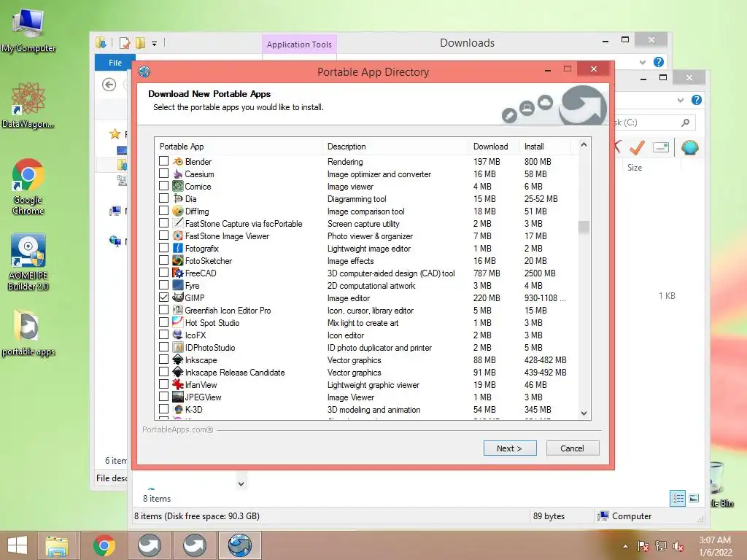Click the IrfanView red icon
The image size is (747, 560).
pos(178,384)
